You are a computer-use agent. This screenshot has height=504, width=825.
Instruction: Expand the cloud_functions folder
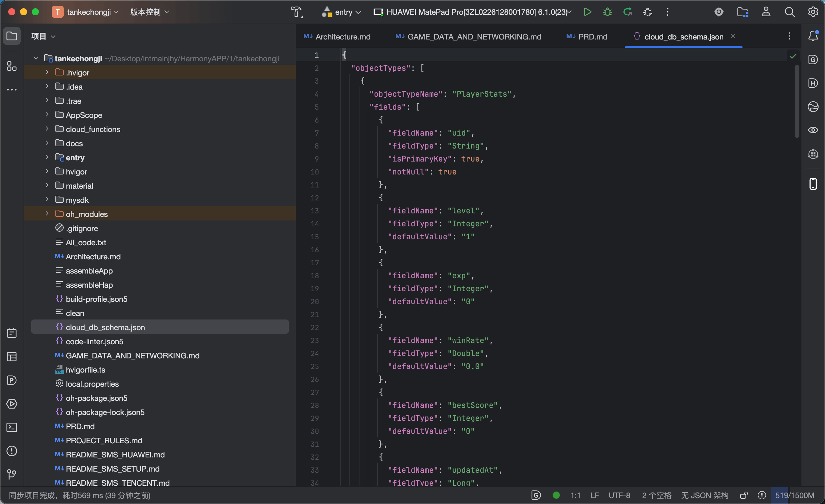(x=47, y=129)
